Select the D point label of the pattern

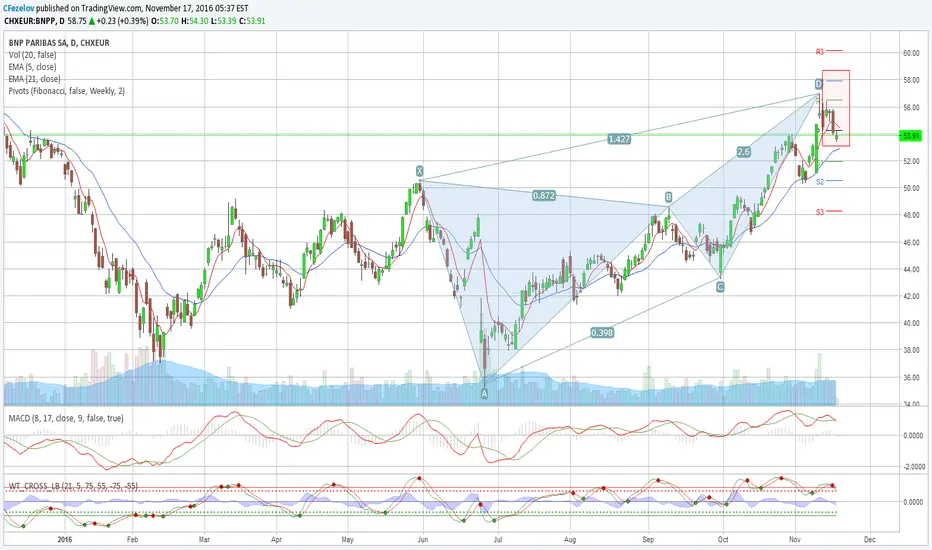point(818,84)
